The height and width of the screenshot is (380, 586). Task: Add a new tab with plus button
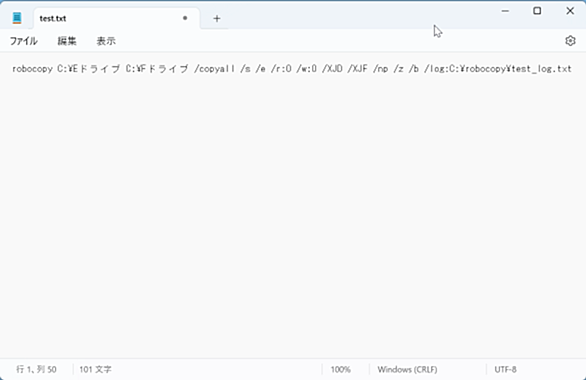(217, 18)
